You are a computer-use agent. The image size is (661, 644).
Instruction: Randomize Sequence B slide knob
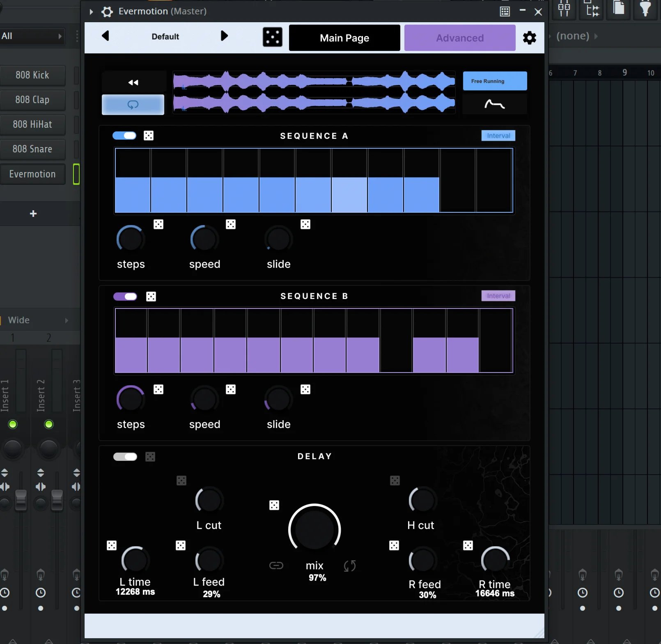305,389
